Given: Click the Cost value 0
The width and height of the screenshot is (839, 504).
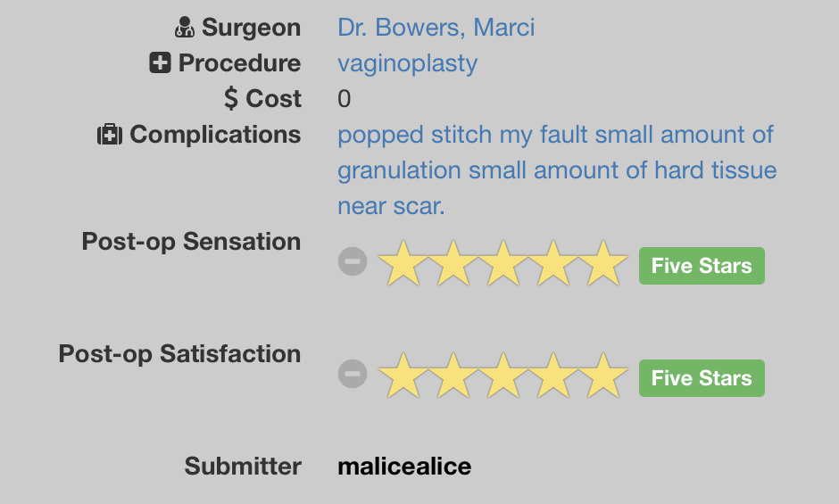Looking at the screenshot, I should (345, 99).
